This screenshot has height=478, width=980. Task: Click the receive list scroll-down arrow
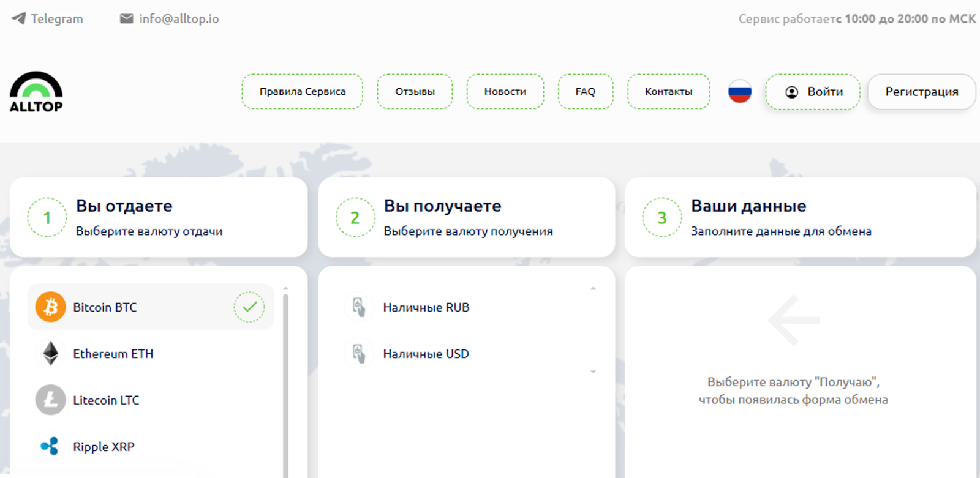click(x=593, y=372)
